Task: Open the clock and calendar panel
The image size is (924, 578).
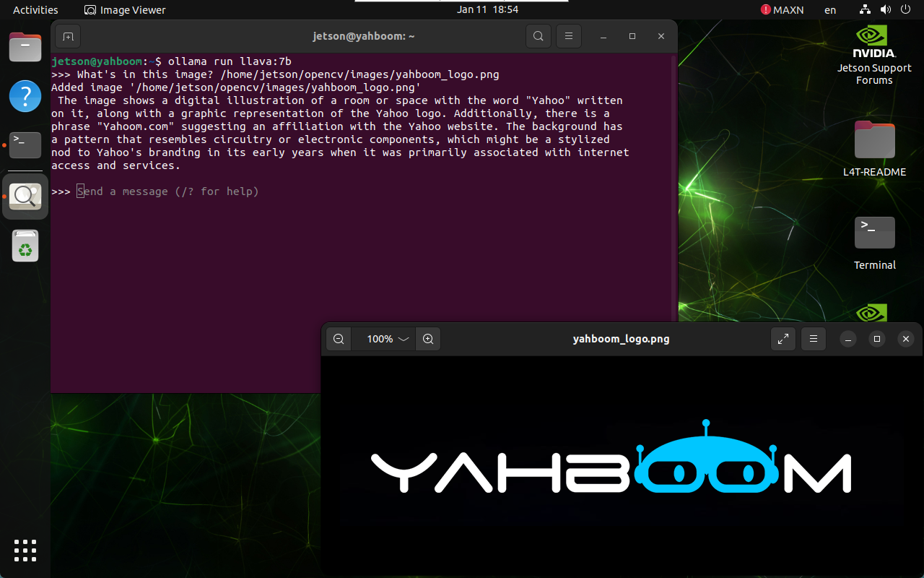Action: (487, 10)
